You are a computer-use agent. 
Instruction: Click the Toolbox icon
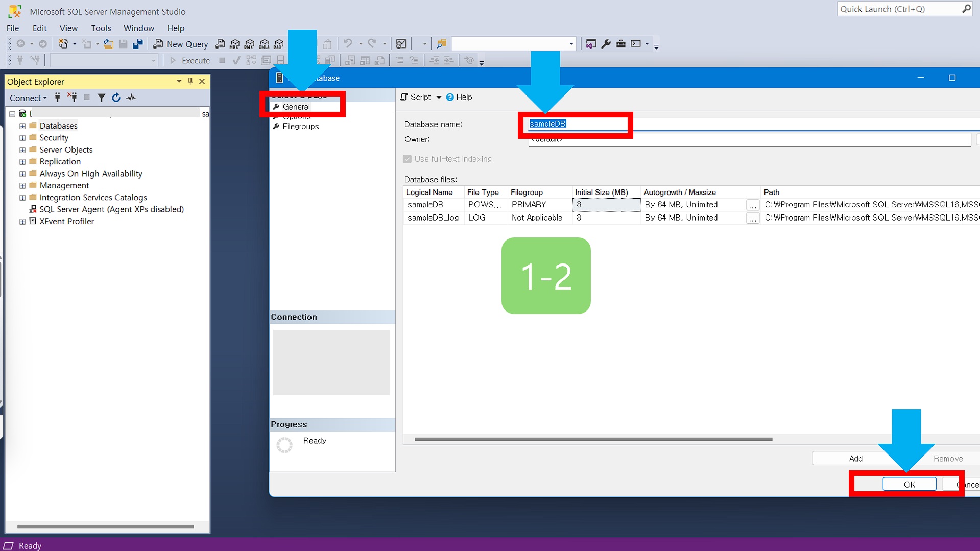[x=621, y=44]
